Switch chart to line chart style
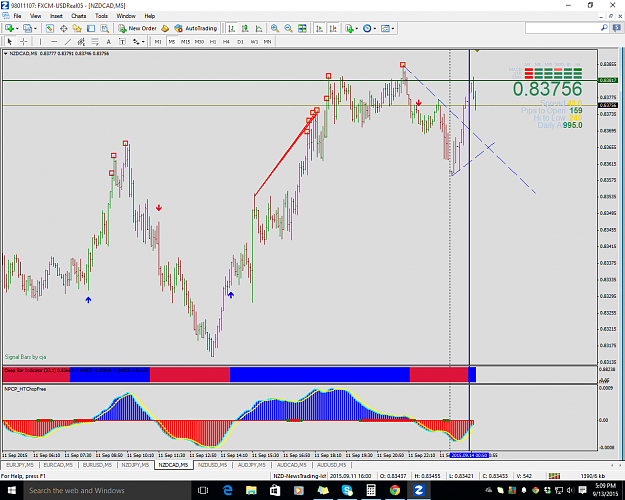This screenshot has height=500, width=625. click(259, 28)
